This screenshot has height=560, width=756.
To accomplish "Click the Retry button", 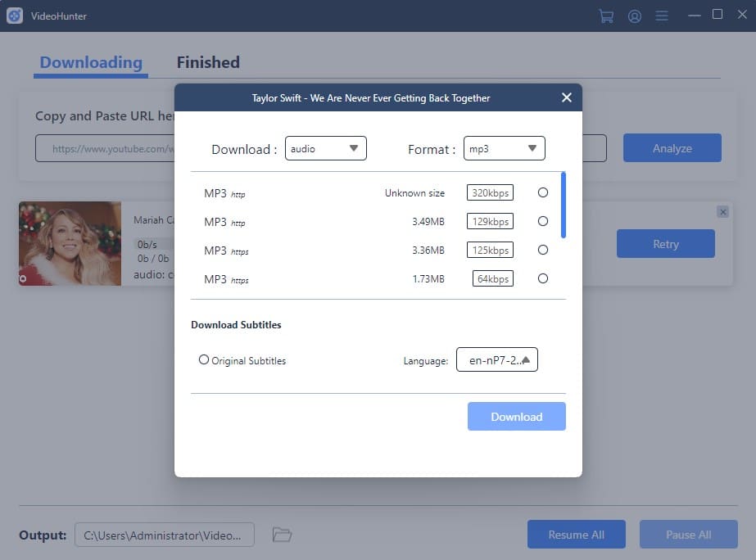I will 665,244.
